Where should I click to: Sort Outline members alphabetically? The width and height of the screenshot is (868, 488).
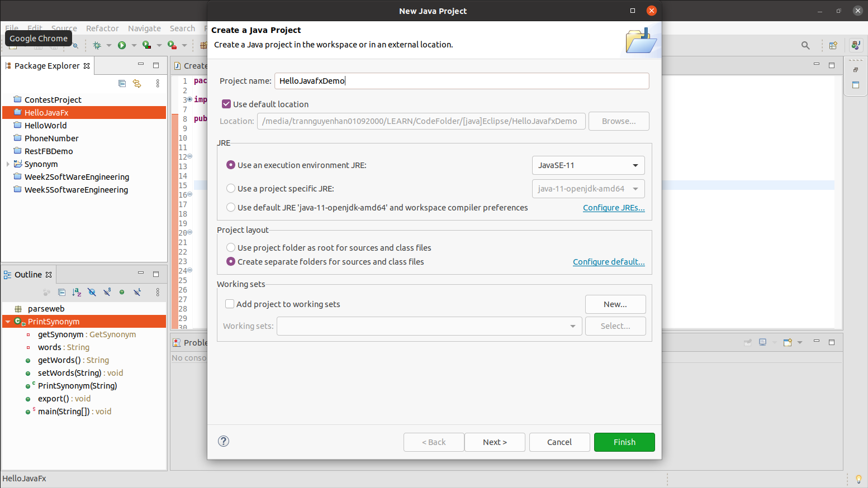(x=77, y=292)
